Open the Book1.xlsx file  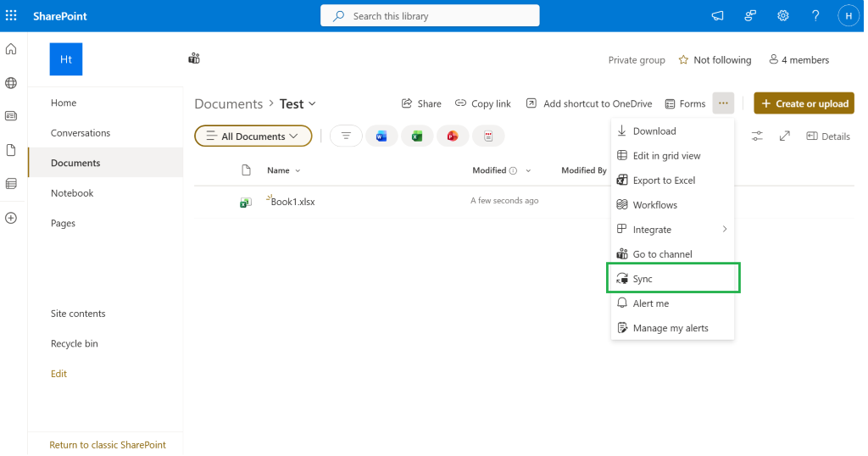coord(292,202)
